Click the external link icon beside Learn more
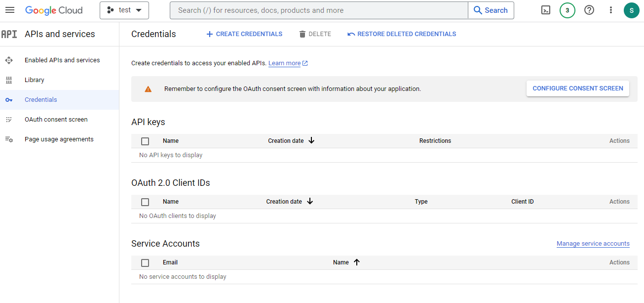Screen dimensions: 644x303 click(x=305, y=63)
